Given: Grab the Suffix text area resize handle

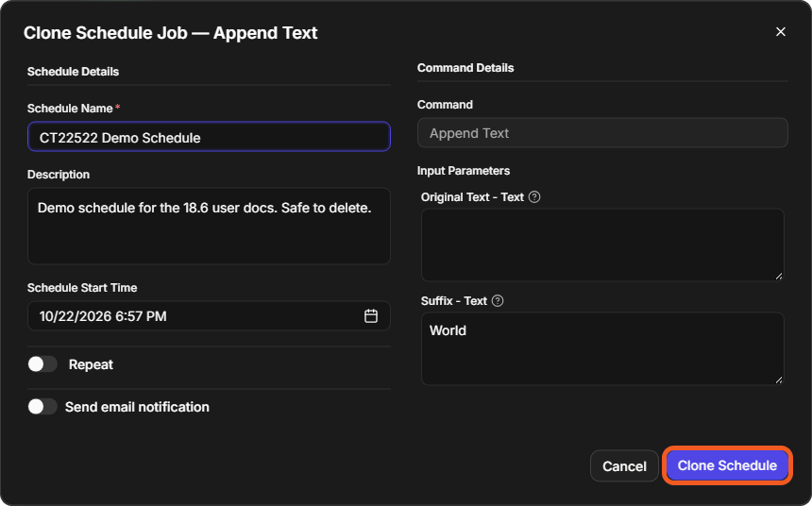Looking at the screenshot, I should (x=779, y=380).
